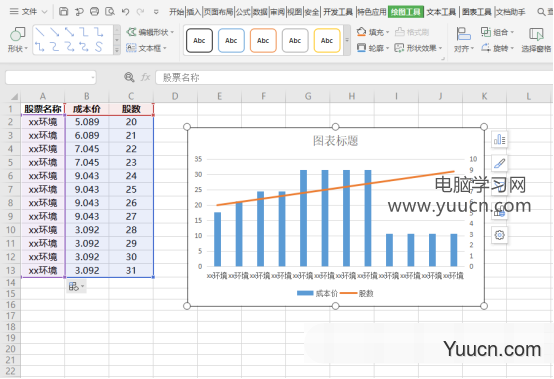554x379 pixels.
Task: Switch to the 插入 tab
Action: (x=194, y=12)
